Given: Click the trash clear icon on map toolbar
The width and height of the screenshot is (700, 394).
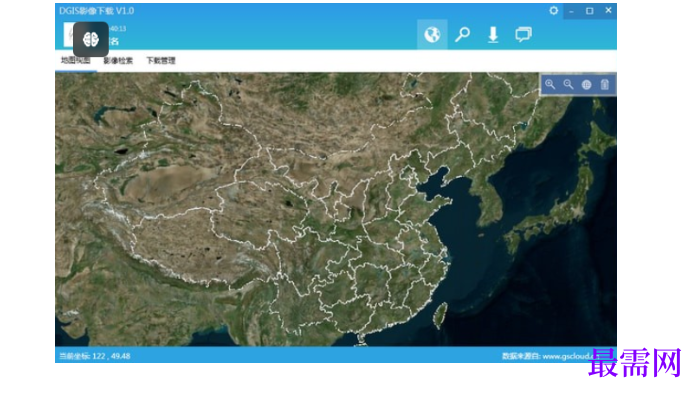Looking at the screenshot, I should 604,84.
